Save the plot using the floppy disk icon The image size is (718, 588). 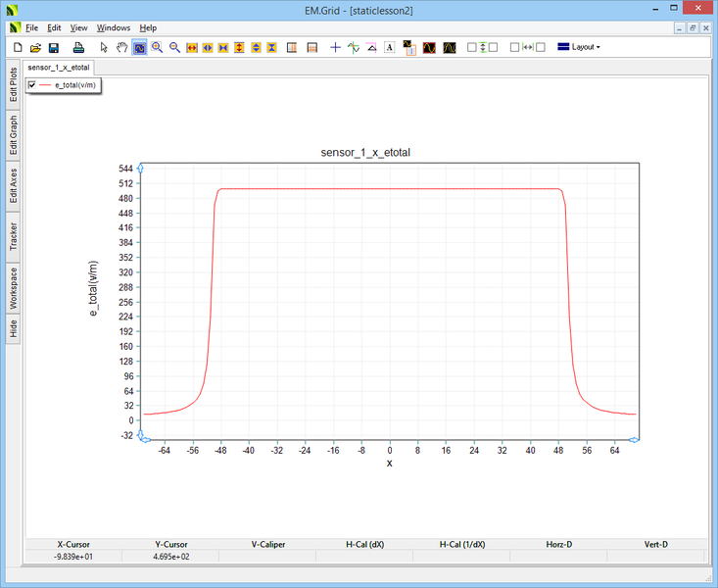click(54, 47)
